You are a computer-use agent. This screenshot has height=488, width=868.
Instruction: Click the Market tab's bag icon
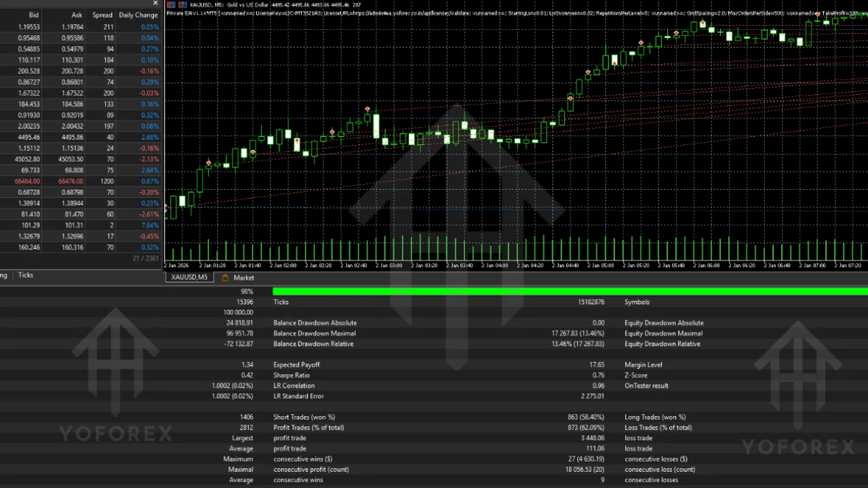pos(225,278)
